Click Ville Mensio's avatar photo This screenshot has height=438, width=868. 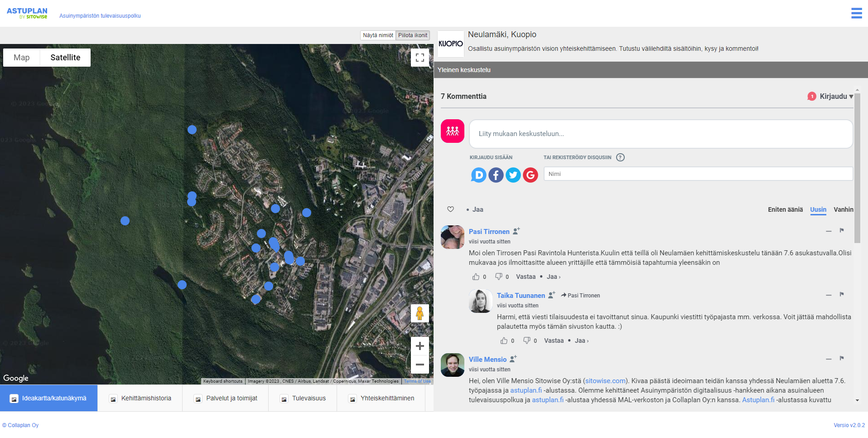453,365
